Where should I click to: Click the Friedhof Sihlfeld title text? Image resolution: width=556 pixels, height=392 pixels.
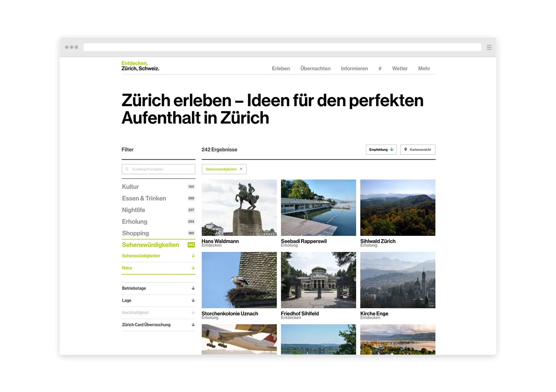click(300, 313)
